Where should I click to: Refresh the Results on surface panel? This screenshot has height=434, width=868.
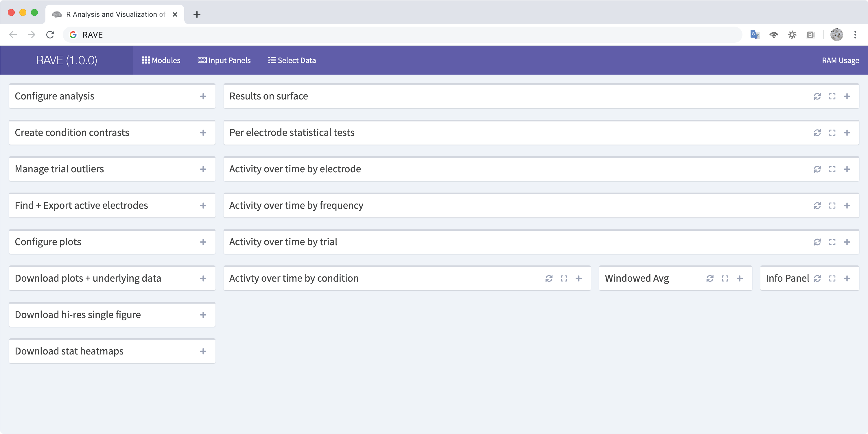click(x=817, y=96)
